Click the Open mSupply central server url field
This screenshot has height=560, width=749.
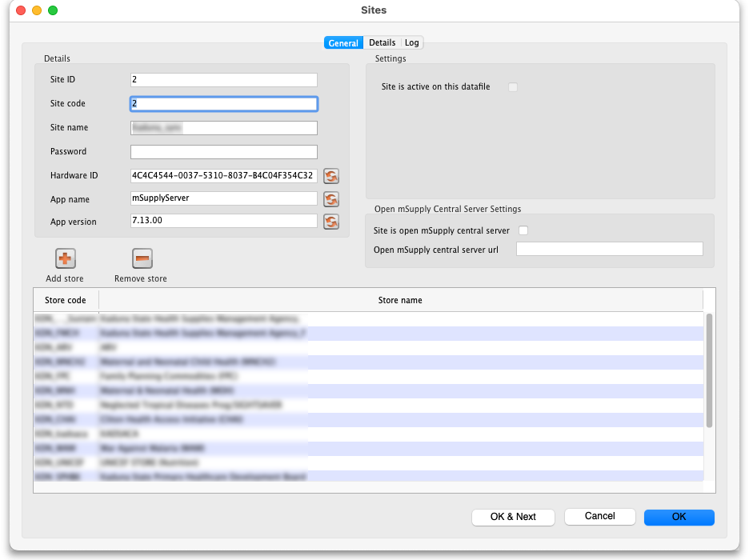[609, 250]
